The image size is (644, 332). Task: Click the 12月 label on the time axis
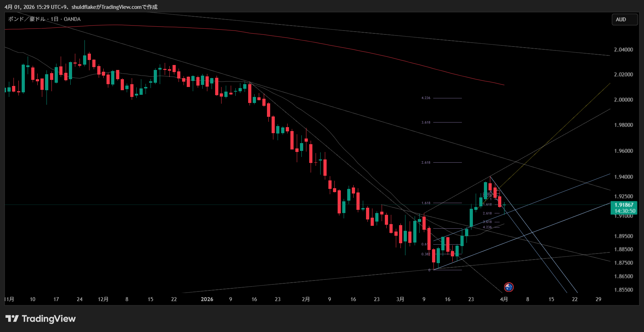[x=103, y=299]
